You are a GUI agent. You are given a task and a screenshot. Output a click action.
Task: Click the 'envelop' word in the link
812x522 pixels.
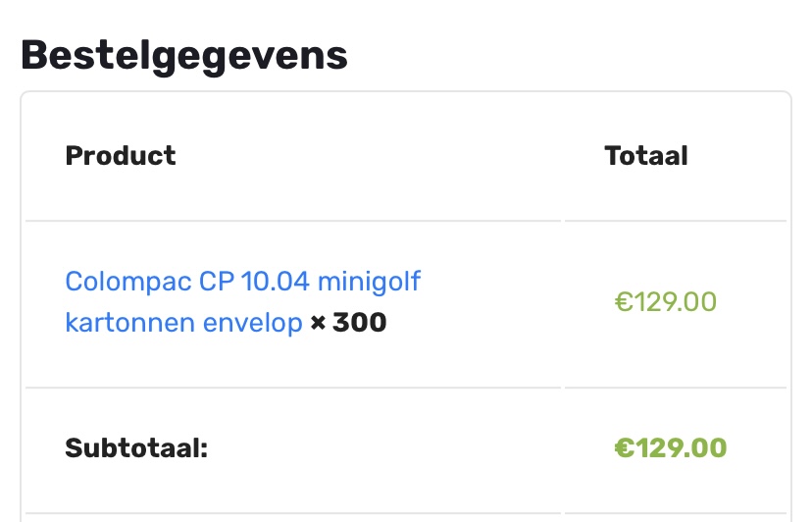pyautogui.click(x=253, y=324)
